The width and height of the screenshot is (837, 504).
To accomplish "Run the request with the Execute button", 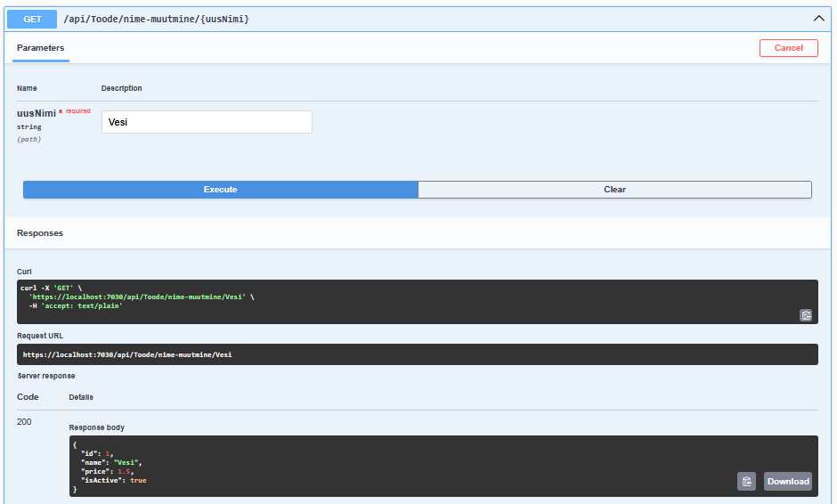I will pos(220,190).
